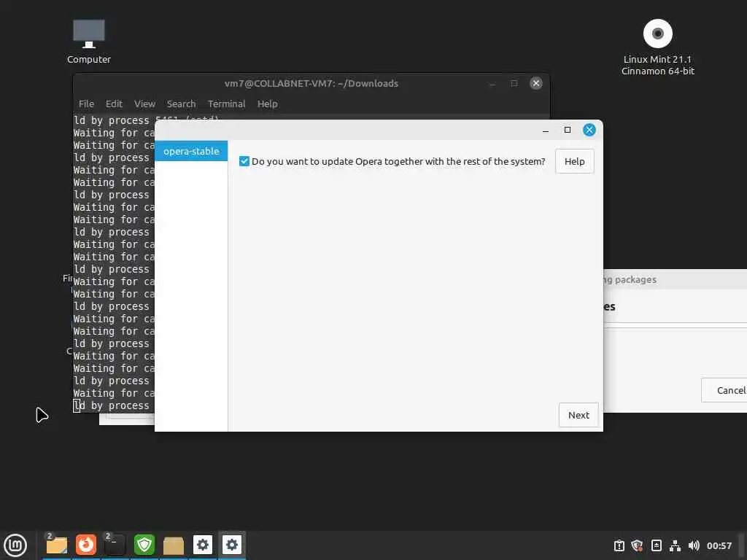Open the Computer desktop icon

tap(88, 42)
